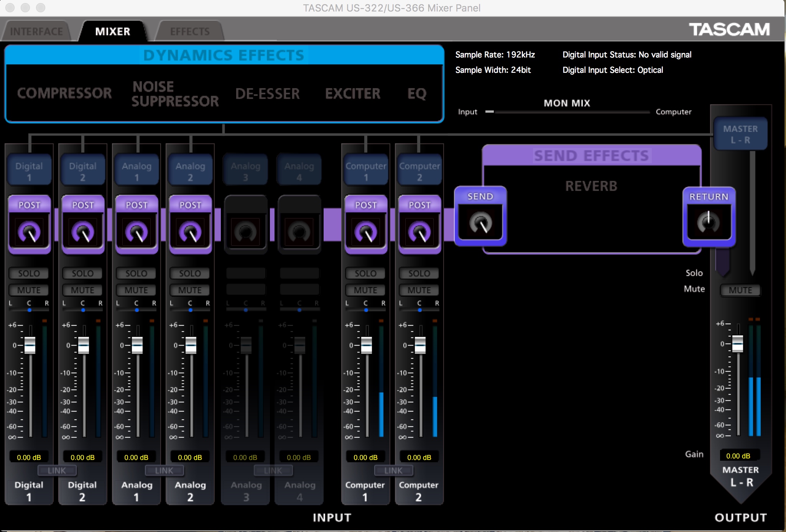Select EQ in Dynamics Effects

point(417,93)
